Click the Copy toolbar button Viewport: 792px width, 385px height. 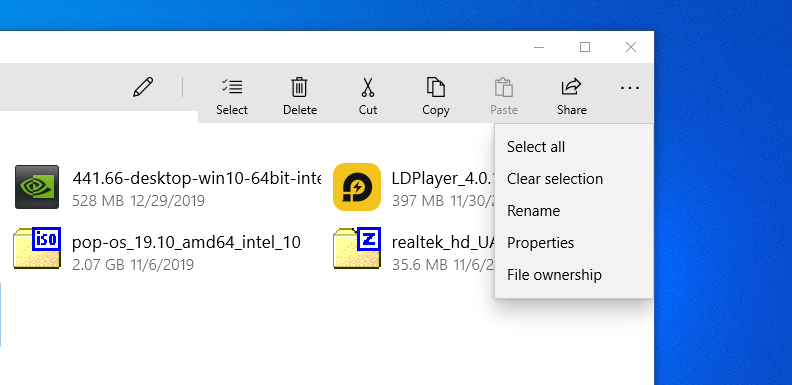point(436,97)
